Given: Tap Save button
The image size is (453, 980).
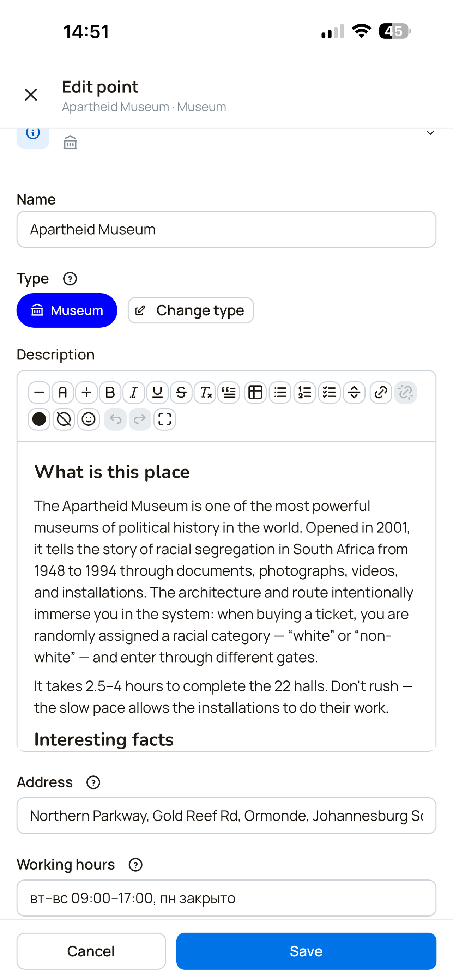Looking at the screenshot, I should pos(306,951).
